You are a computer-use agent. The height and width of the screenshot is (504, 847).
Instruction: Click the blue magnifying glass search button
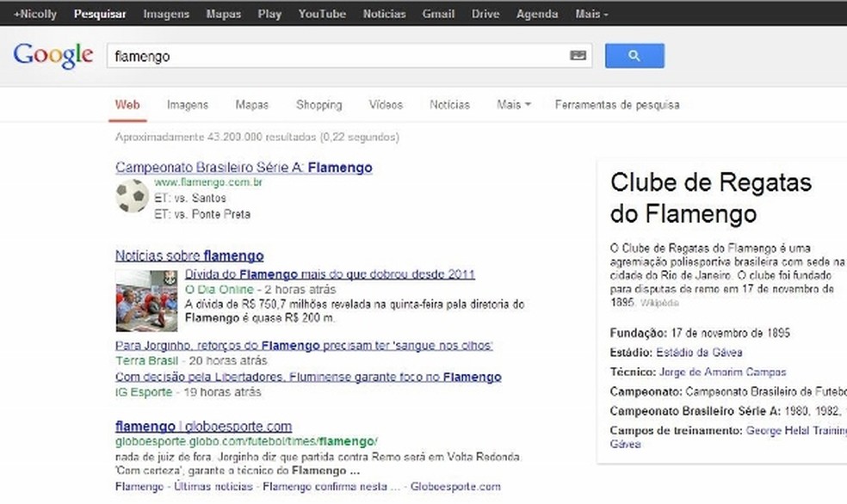634,55
